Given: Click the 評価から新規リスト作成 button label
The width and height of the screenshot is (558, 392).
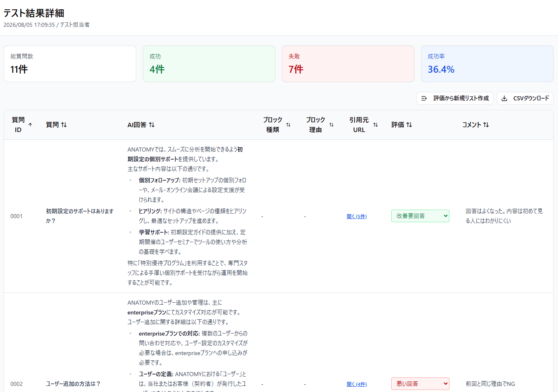Looking at the screenshot, I should pyautogui.click(x=461, y=98).
